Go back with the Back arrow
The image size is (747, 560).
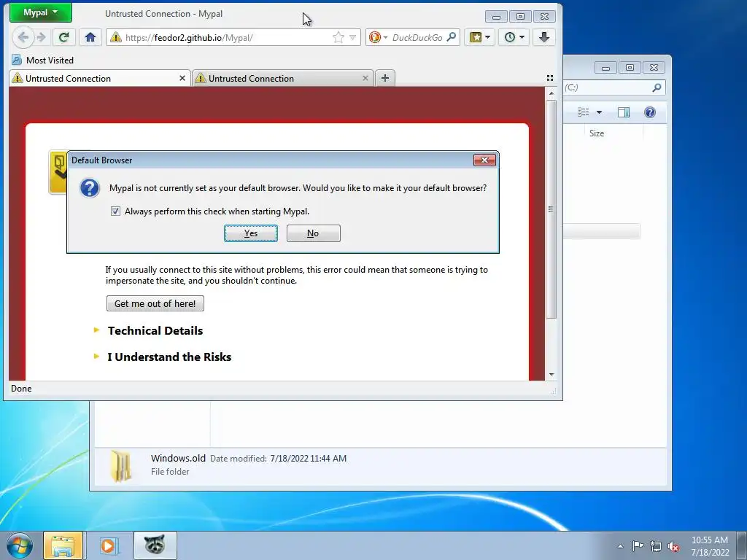click(x=22, y=37)
